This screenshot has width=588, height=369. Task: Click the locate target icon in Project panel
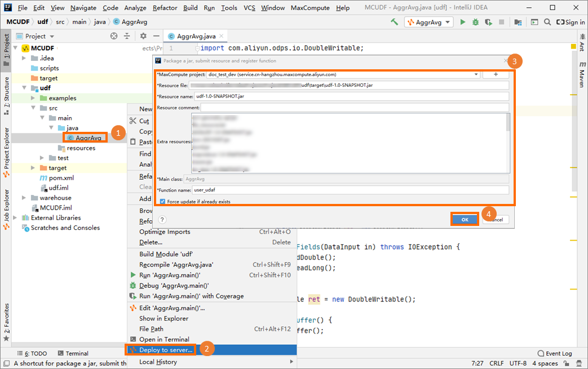coord(114,36)
